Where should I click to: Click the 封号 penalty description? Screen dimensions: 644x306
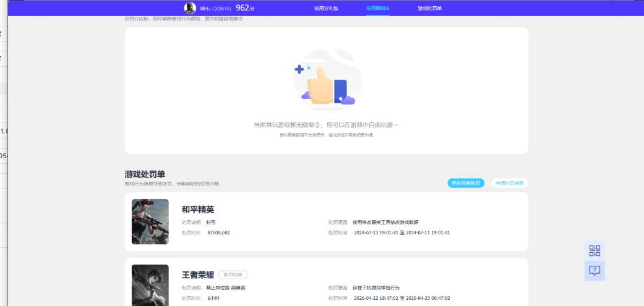211,223
